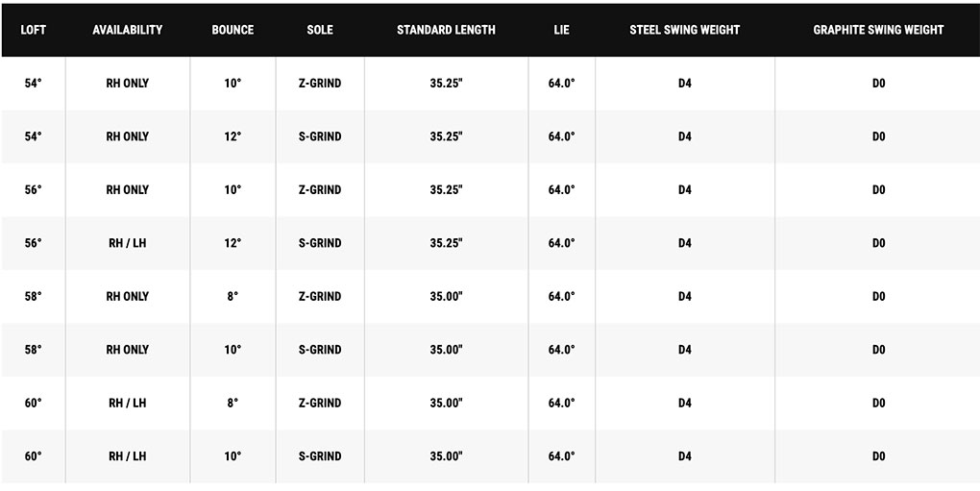Click the SOLE column header

(x=320, y=30)
